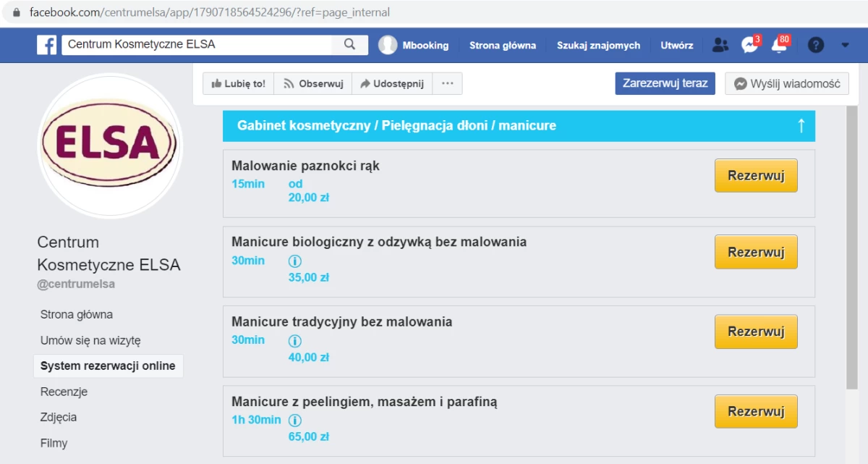Click the 20,00 zł price
This screenshot has height=464, width=868.
click(309, 197)
